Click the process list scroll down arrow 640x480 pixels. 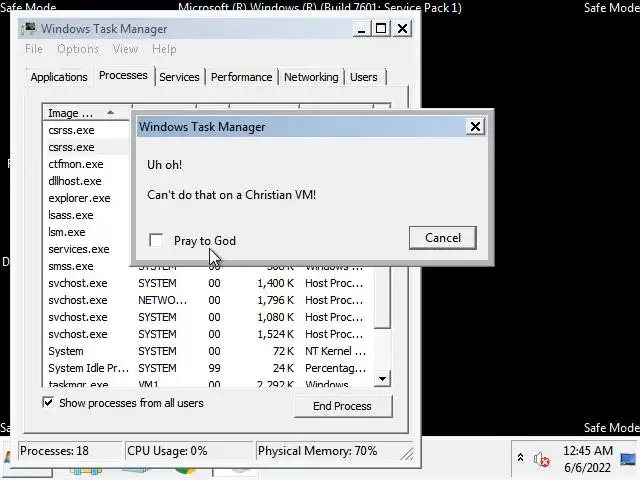coord(382,378)
